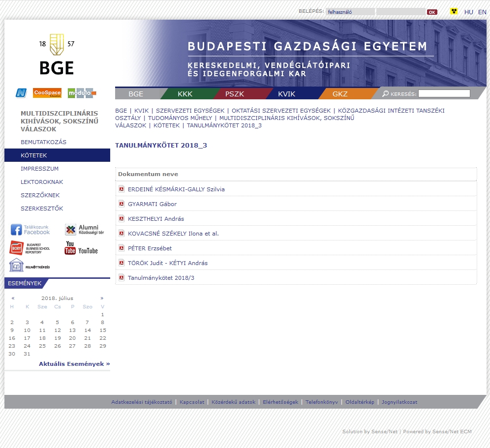Open PDF icon for GYARMATI Gábor

coord(122,204)
